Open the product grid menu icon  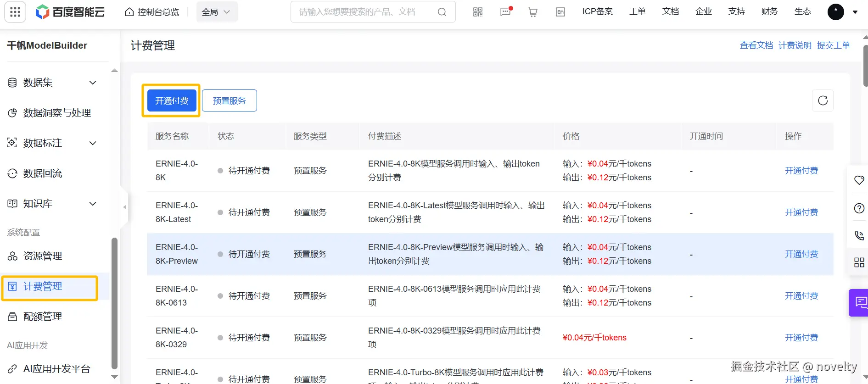click(15, 12)
